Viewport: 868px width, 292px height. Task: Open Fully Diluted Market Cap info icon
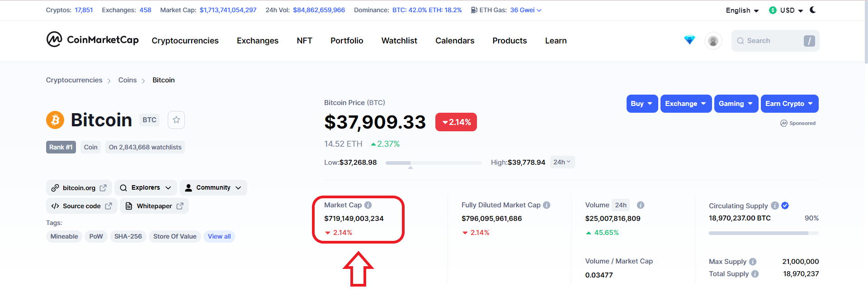pyautogui.click(x=547, y=205)
